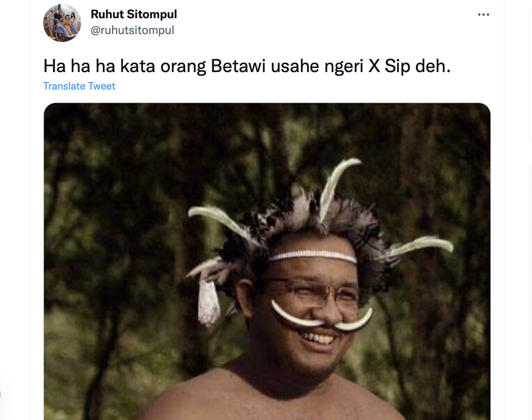
Task: Open the Ruhut Sitompul display name
Action: [x=134, y=14]
